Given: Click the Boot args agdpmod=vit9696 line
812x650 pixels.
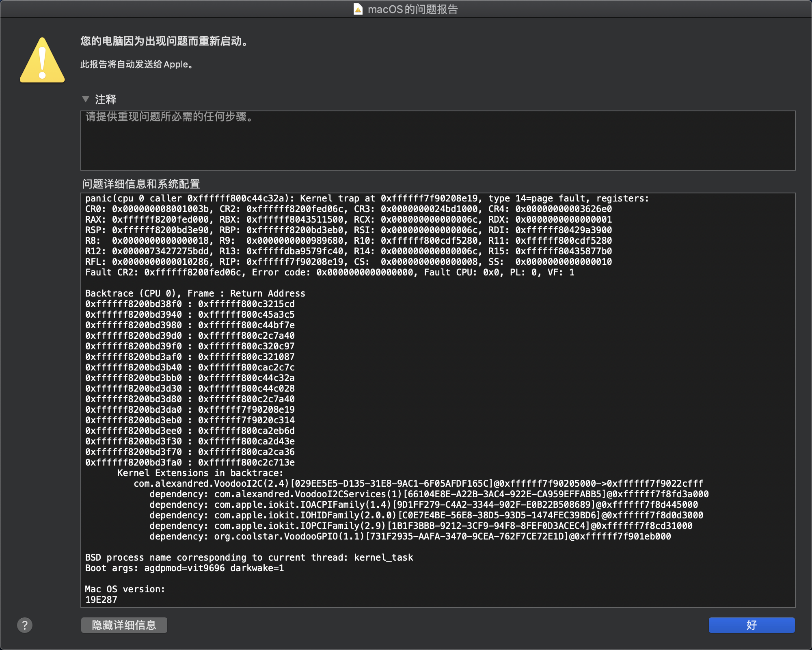Looking at the screenshot, I should click(x=185, y=568).
